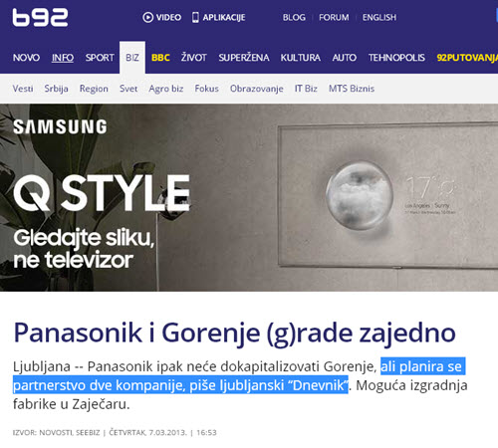Open the BBC section
This screenshot has height=448, width=498.
pos(160,58)
